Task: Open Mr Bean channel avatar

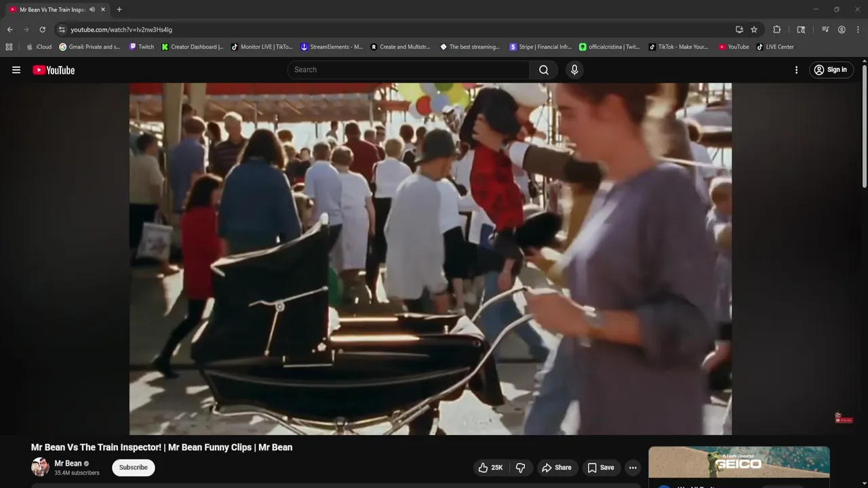Action: click(40, 467)
